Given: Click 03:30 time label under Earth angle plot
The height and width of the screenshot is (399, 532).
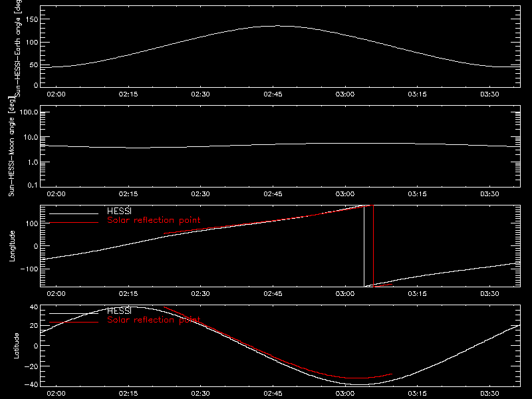Looking at the screenshot, I should (489, 94).
